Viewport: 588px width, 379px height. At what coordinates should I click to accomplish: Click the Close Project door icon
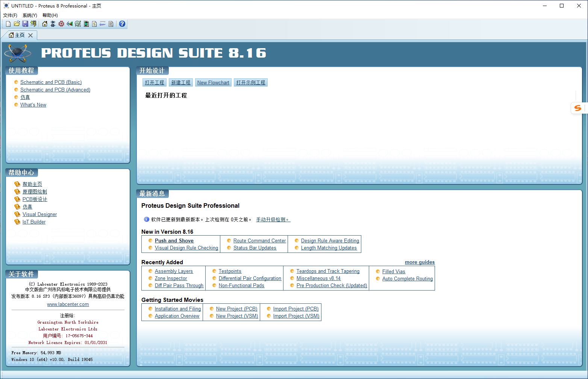point(33,24)
